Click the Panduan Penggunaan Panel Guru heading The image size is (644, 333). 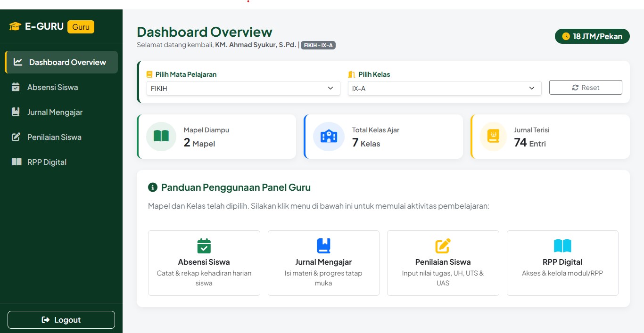click(236, 187)
